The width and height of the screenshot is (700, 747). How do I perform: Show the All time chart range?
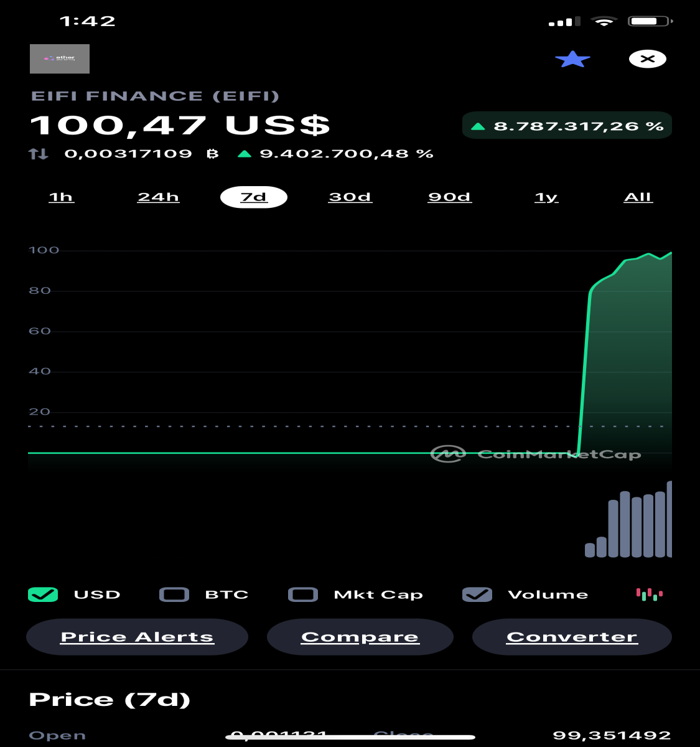(x=638, y=197)
